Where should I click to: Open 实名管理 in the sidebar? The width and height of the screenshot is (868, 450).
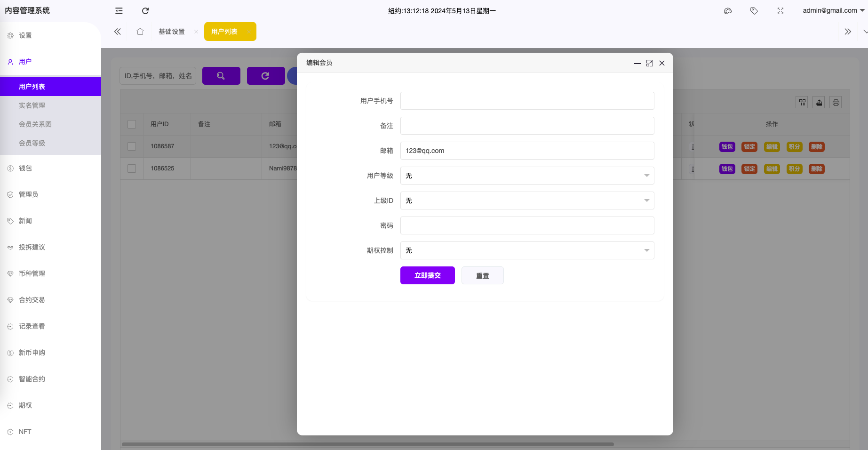32,105
